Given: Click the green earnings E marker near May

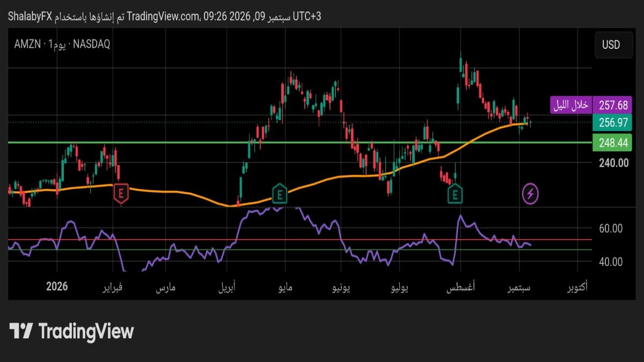Looking at the screenshot, I should coord(279,193).
